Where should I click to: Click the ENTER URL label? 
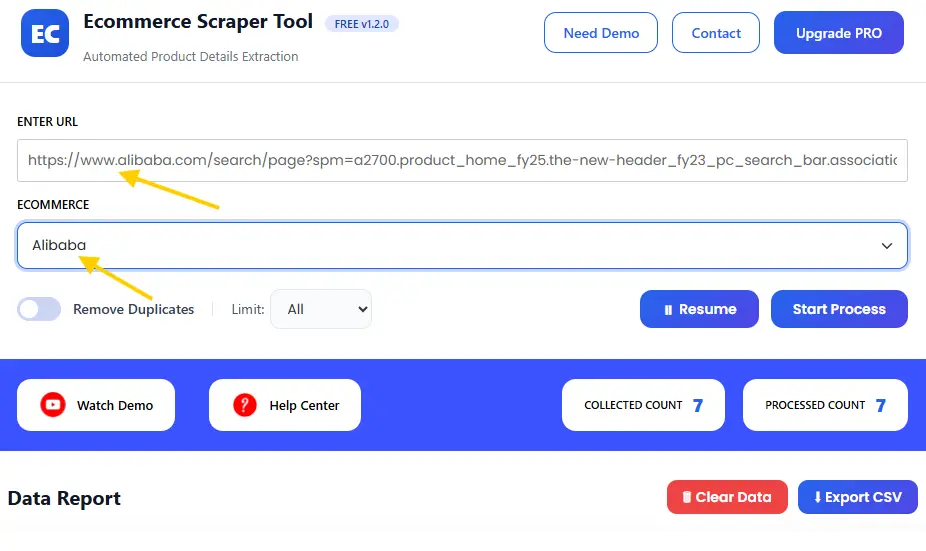(47, 122)
